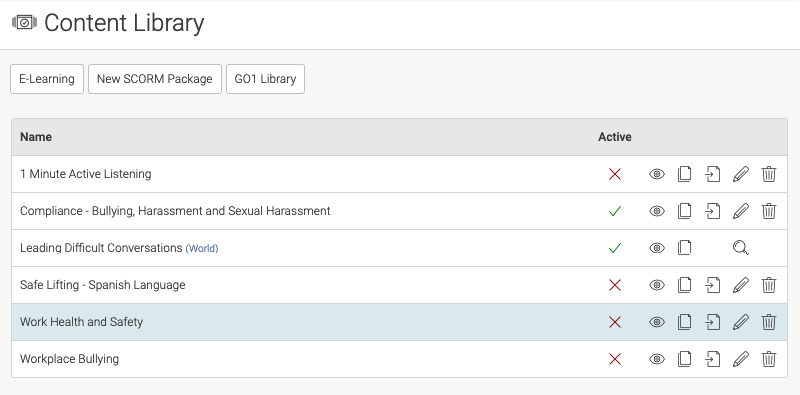Preview 1 Minute Active Listening with eye icon

[x=657, y=174]
